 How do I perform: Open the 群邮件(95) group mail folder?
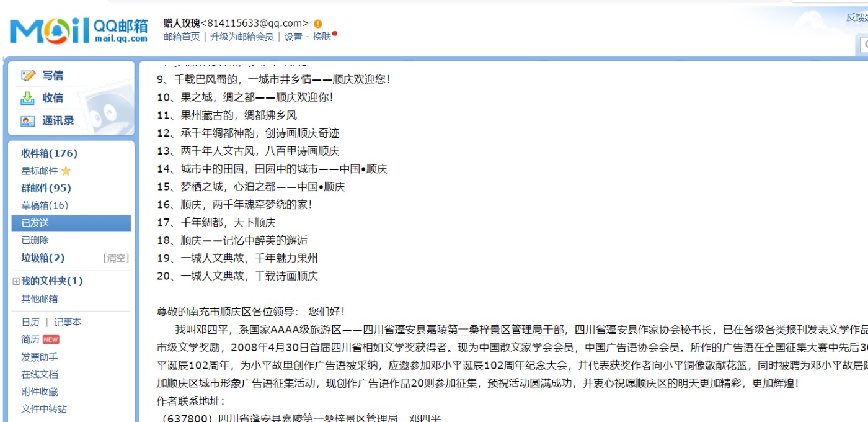coord(46,188)
